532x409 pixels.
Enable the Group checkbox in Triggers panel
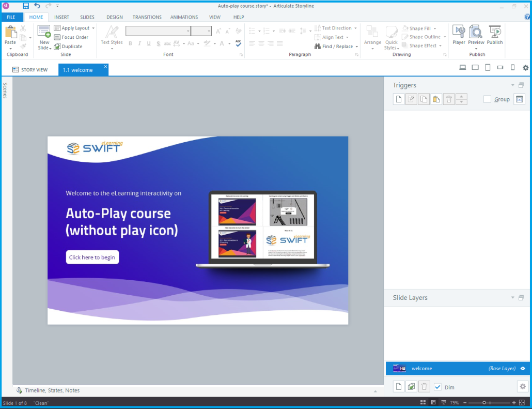pyautogui.click(x=487, y=99)
